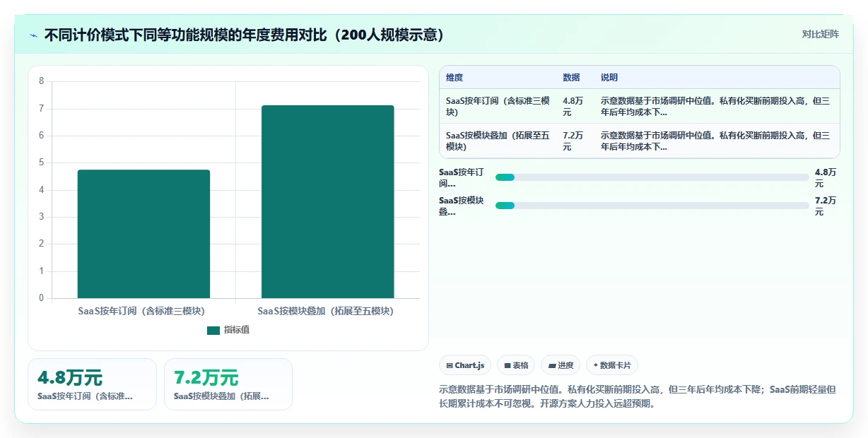868x438 pixels.
Task: Click the 进度 tag chip
Action: 561,365
